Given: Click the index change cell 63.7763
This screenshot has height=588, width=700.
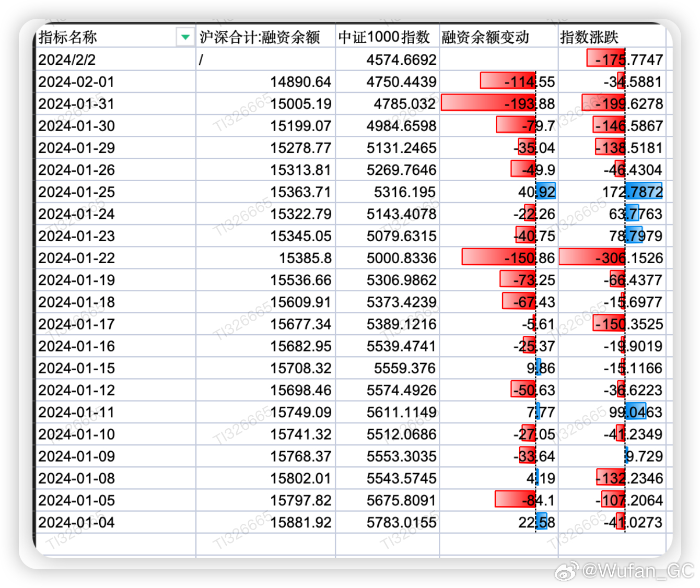Looking at the screenshot, I should click(612, 214).
